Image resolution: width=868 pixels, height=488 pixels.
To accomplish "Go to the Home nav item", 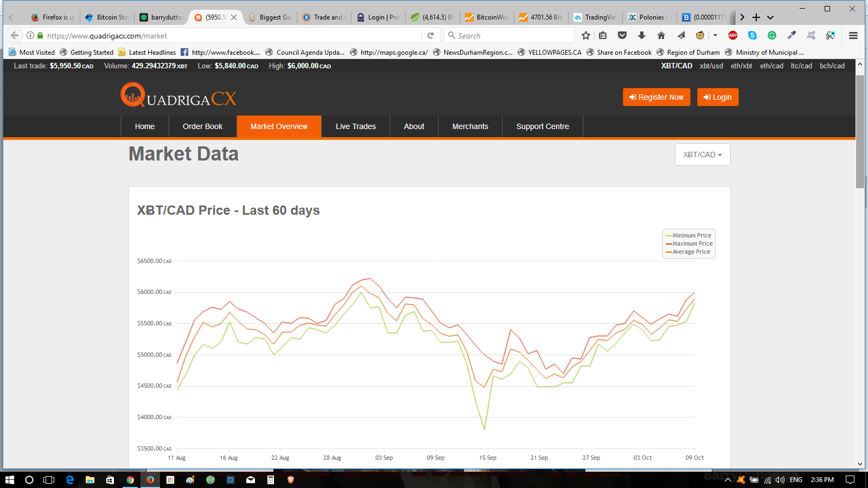I will click(x=145, y=126).
